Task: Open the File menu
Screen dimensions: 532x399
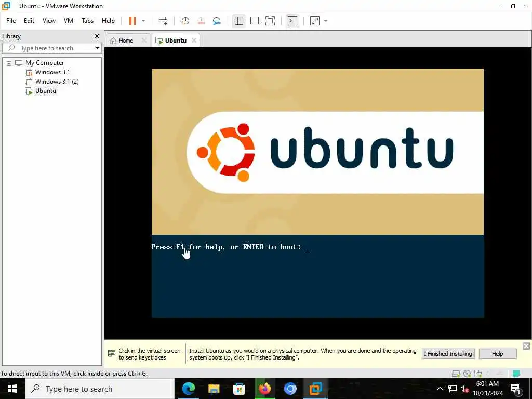Action: pos(11,21)
